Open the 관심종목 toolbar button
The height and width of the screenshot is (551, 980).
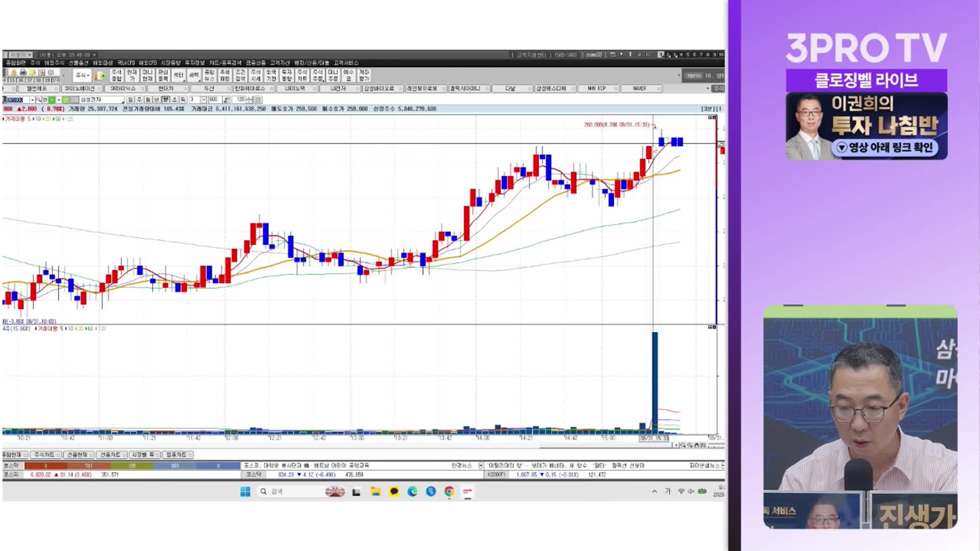pyautogui.click(x=163, y=76)
